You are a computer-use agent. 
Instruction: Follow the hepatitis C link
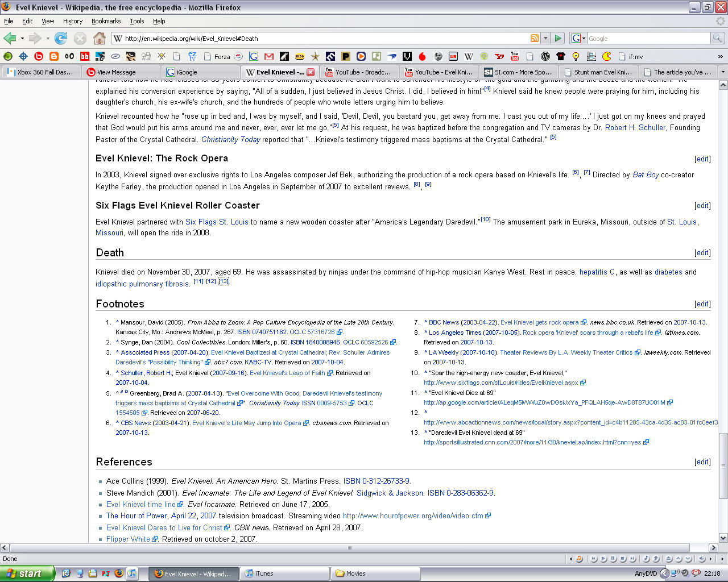click(x=597, y=272)
